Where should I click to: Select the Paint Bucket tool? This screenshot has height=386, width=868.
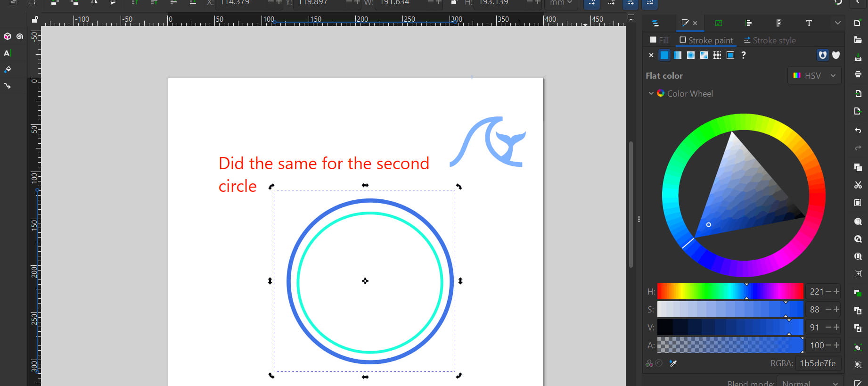click(x=8, y=69)
